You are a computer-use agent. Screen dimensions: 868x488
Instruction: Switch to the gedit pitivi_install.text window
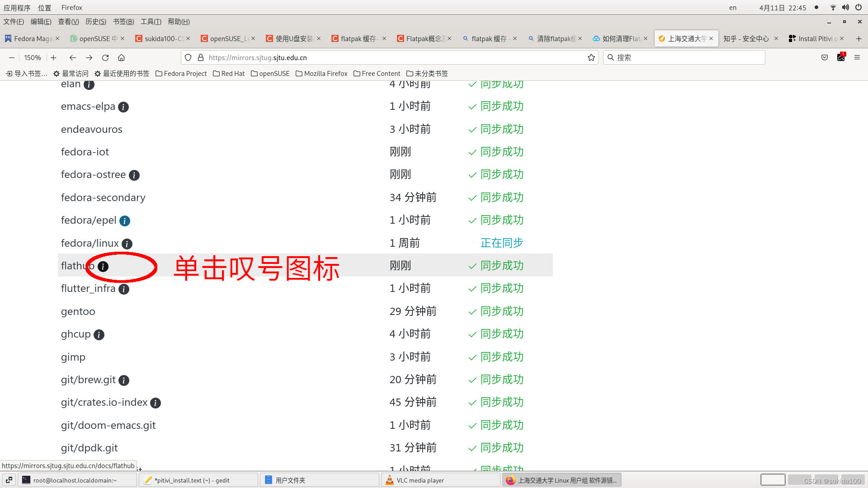point(199,480)
